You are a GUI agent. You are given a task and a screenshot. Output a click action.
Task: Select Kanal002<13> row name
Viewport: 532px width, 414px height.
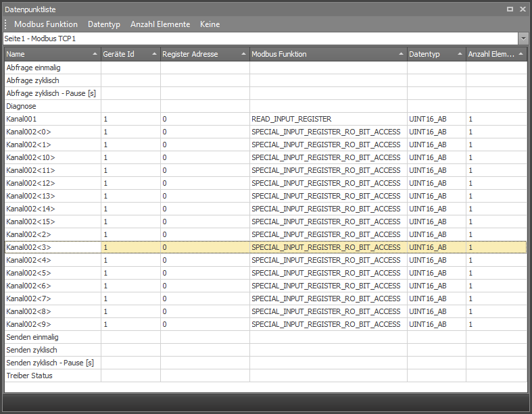[x=53, y=197]
